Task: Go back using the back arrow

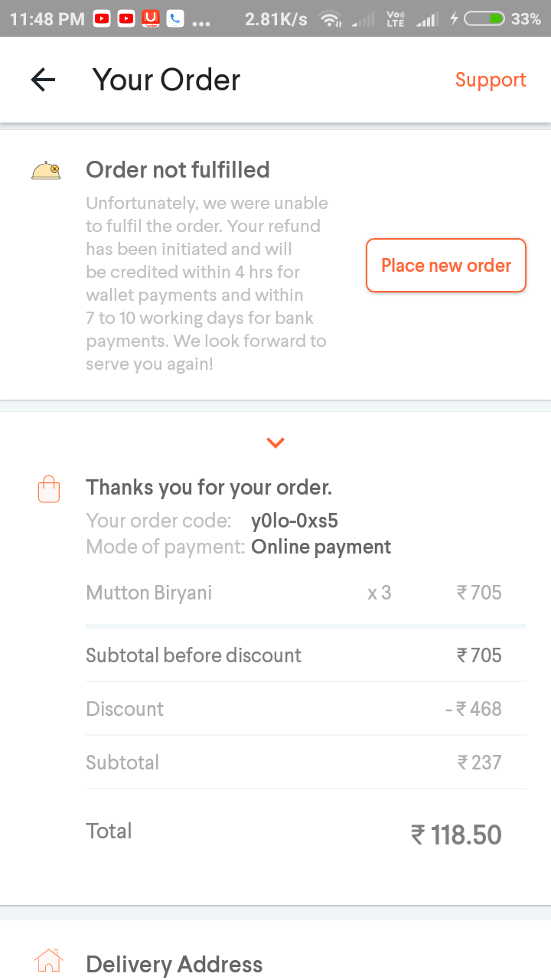Action: pos(44,80)
